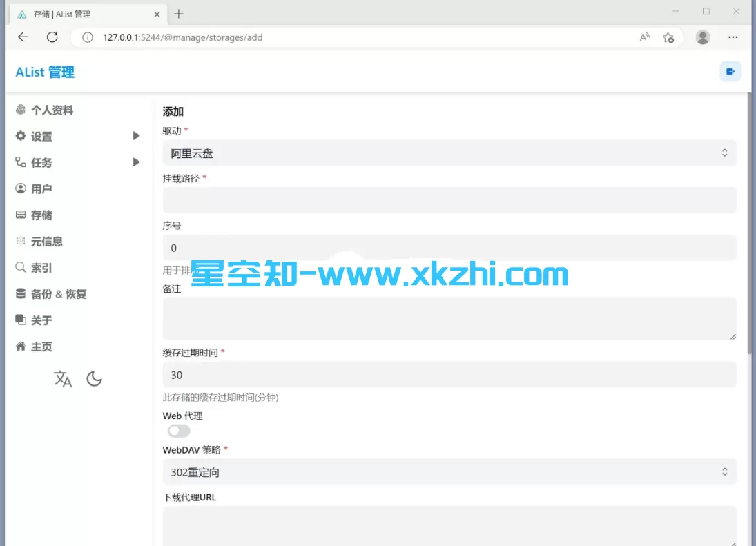Screen dimensions: 756x546
Task: Click the logout icon at top right
Action: 730,71
